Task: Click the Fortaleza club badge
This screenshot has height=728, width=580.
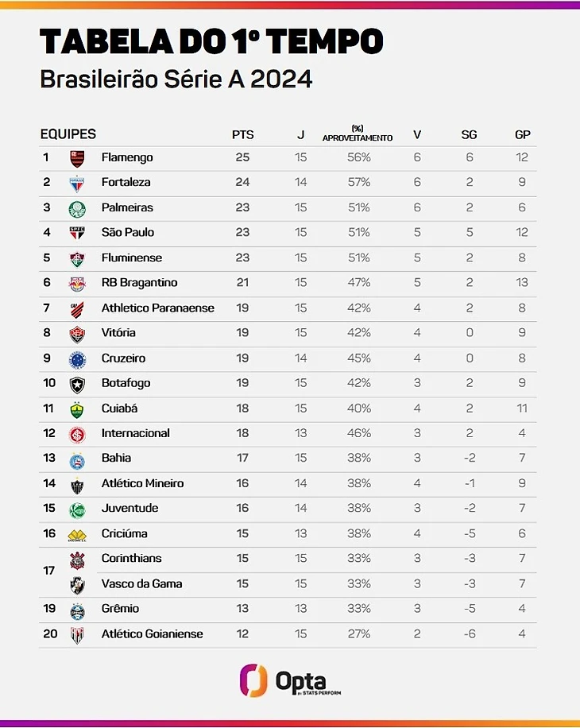Action: [x=77, y=183]
